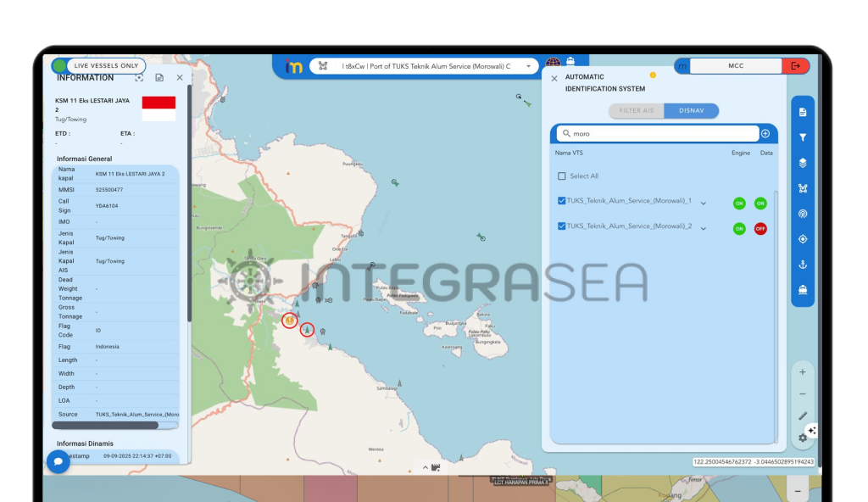Click the orange circled vessel marker on map
Image resolution: width=868 pixels, height=502 pixels.
coord(290,321)
